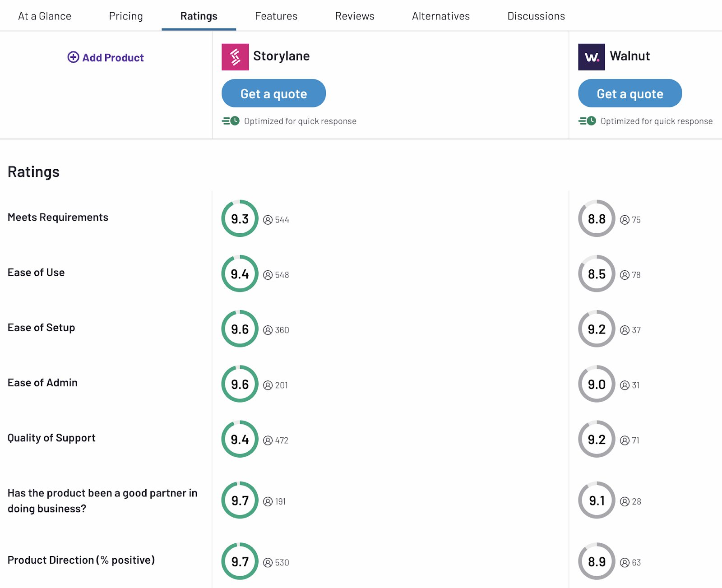Click the reviewer icon next to 544
722x588 pixels.
(268, 220)
